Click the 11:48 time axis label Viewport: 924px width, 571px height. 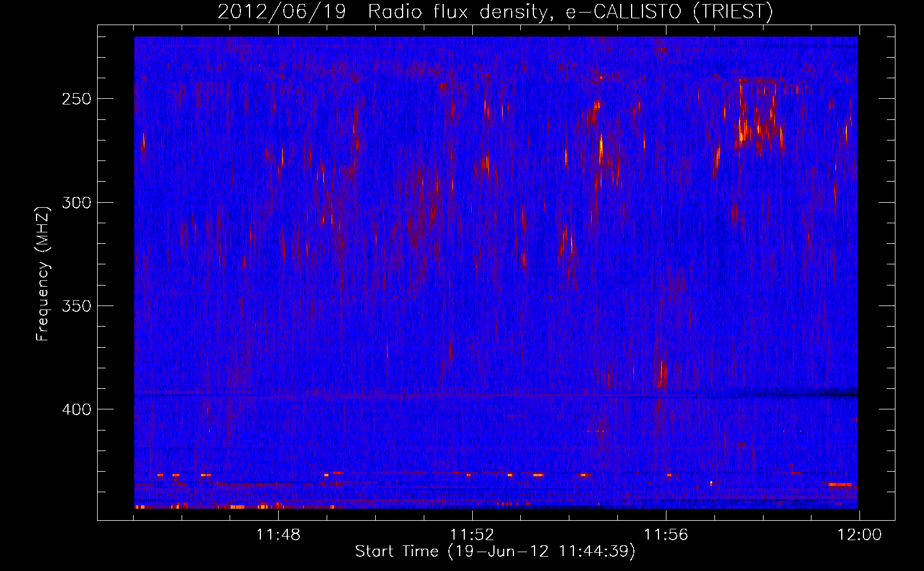(278, 535)
